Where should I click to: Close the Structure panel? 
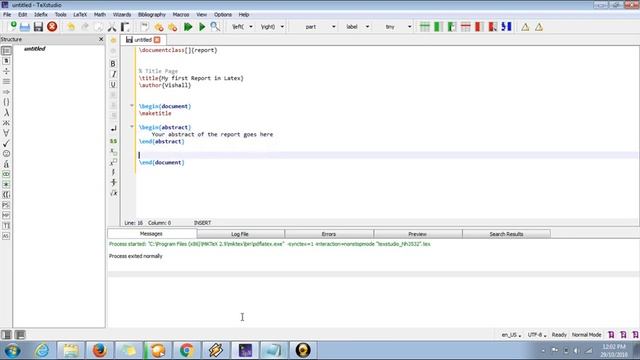pos(101,39)
